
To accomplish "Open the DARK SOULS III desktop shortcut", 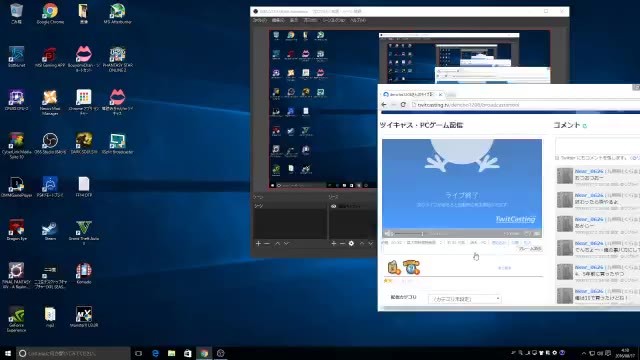I will (x=84, y=143).
